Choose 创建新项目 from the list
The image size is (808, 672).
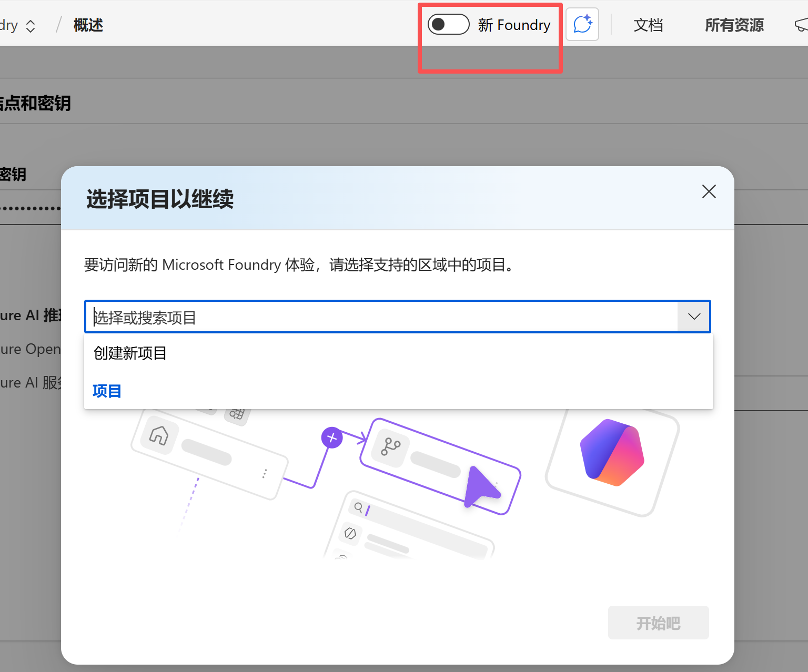398,353
